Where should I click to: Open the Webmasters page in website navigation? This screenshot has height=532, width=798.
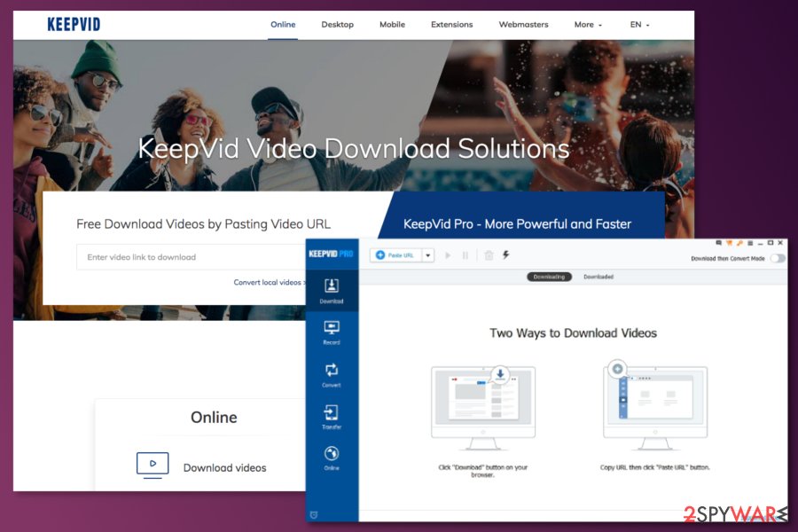click(524, 25)
